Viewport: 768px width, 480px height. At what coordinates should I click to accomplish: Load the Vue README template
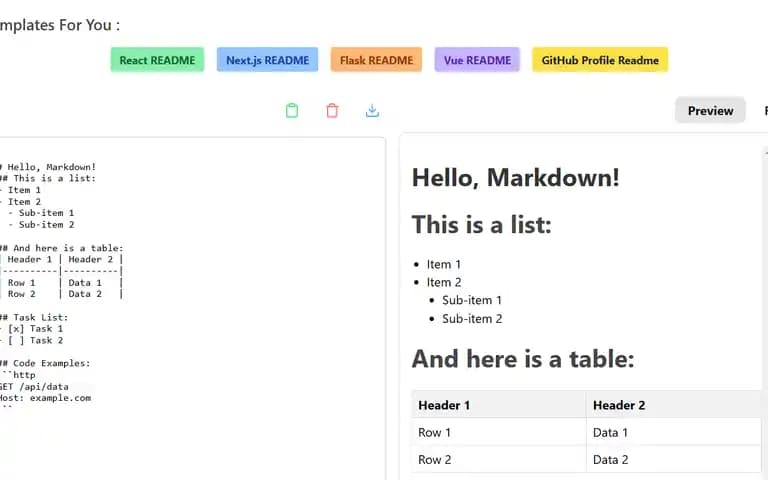point(477,60)
